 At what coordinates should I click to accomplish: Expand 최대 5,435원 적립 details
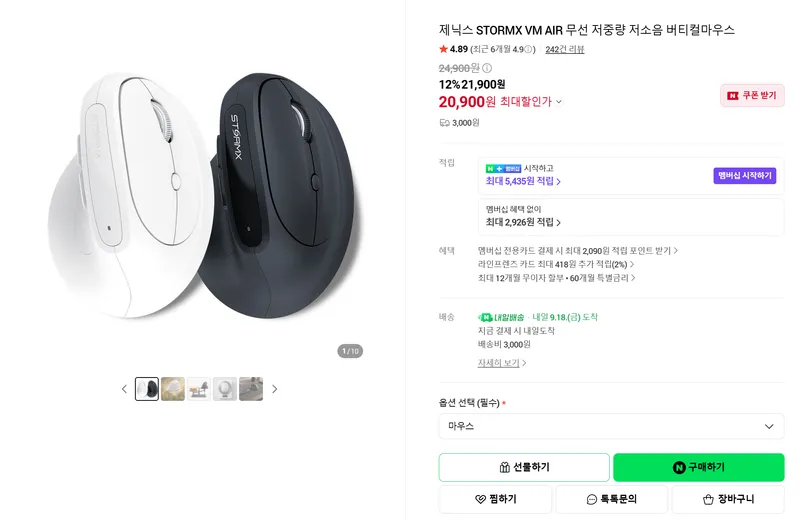523,181
